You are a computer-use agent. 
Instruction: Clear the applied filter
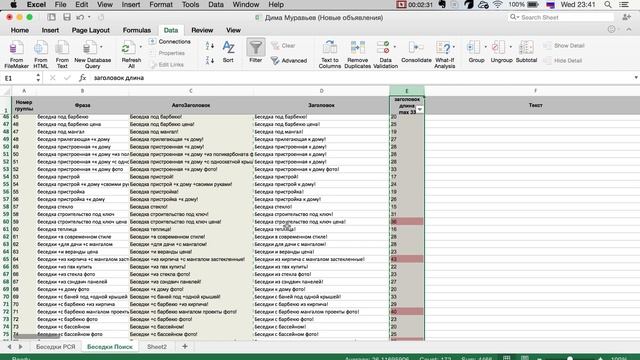[283, 46]
